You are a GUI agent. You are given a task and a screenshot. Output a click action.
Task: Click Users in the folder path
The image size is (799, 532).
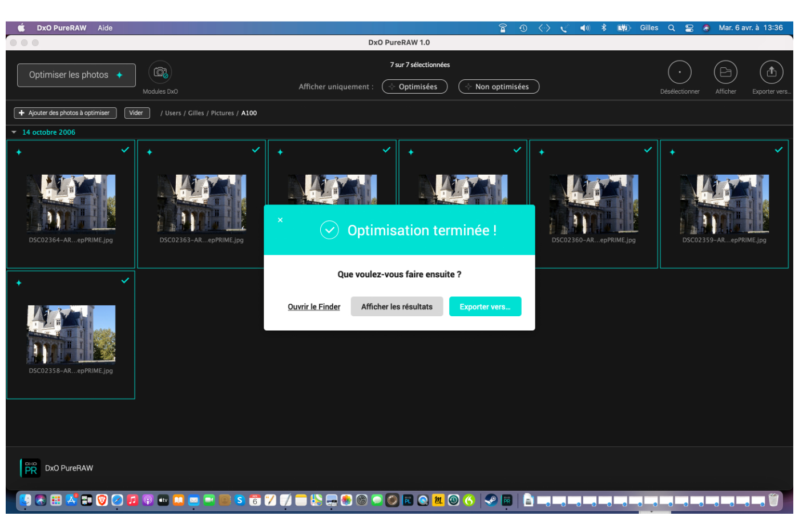173,113
